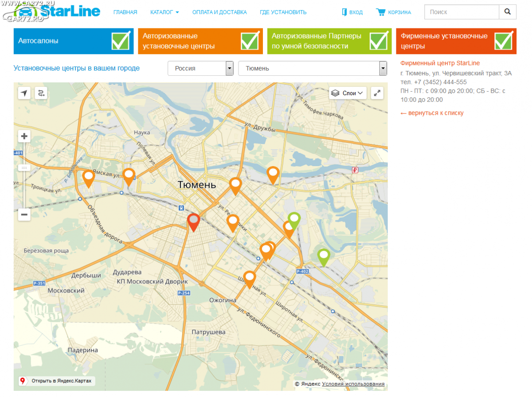This screenshot has width=532, height=397.
Task: Click the ВХОД login link
Action: point(356,12)
